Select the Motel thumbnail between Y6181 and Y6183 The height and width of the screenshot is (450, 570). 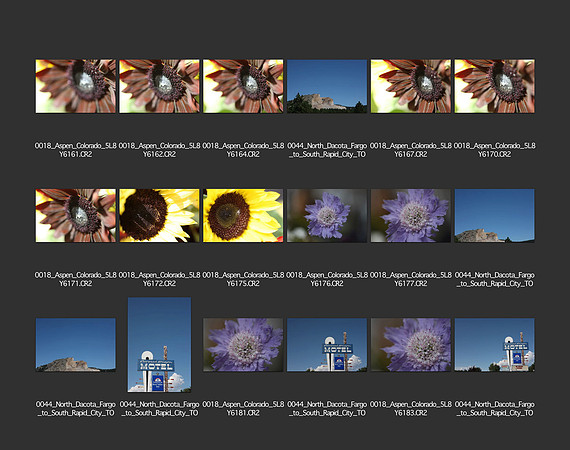[327, 345]
